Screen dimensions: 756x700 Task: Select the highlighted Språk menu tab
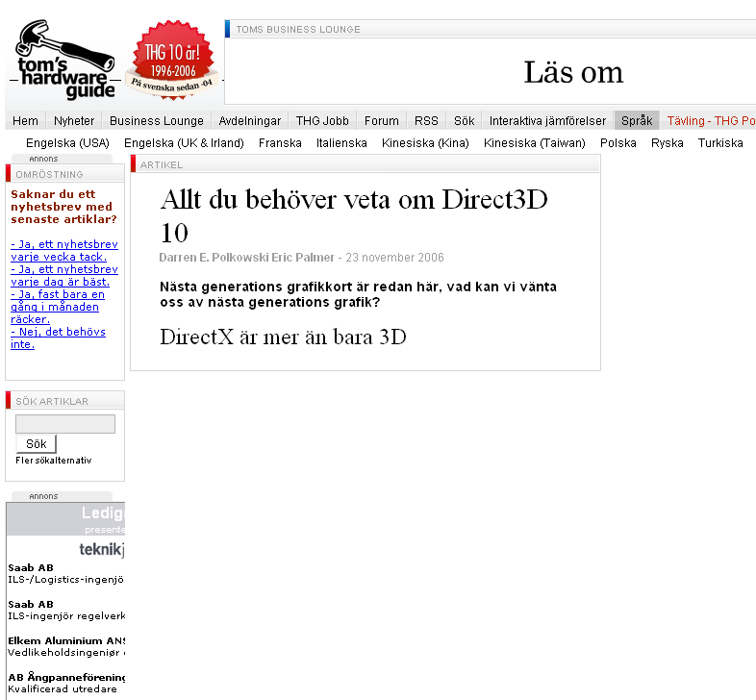pos(637,120)
